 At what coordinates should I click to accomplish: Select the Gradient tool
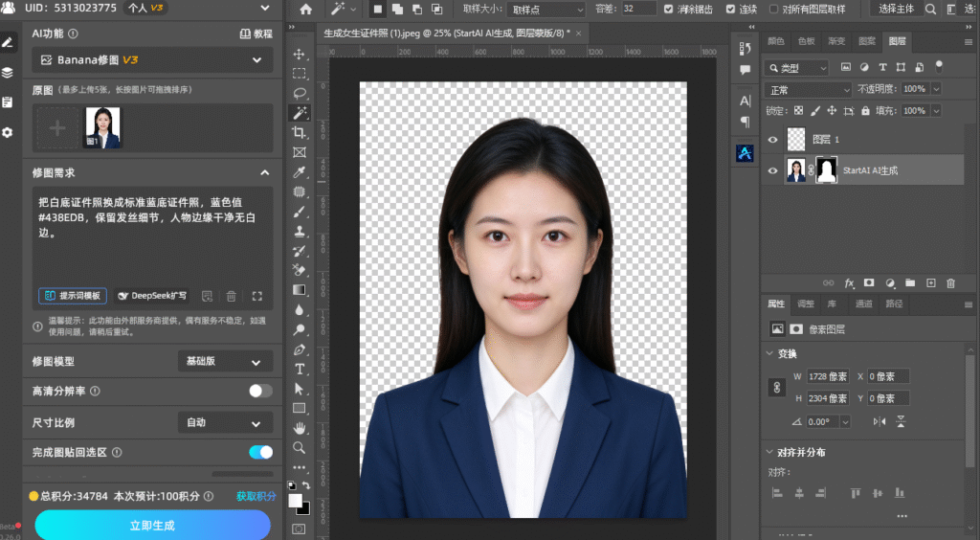click(300, 290)
